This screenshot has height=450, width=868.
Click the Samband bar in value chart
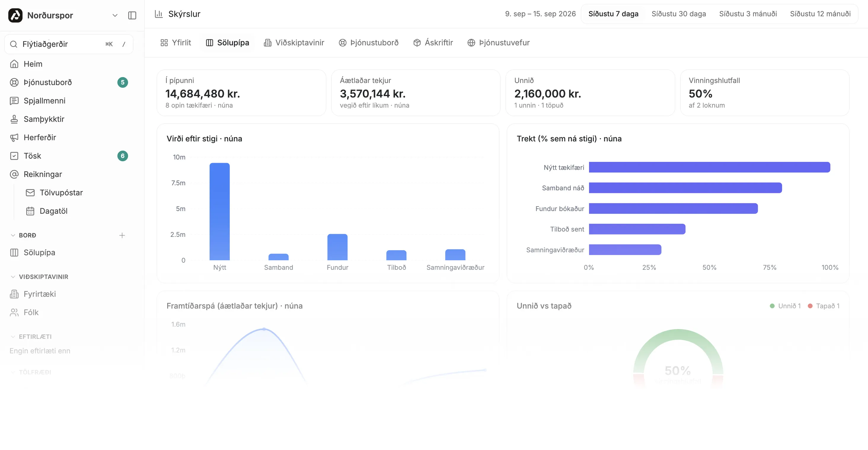pyautogui.click(x=278, y=257)
